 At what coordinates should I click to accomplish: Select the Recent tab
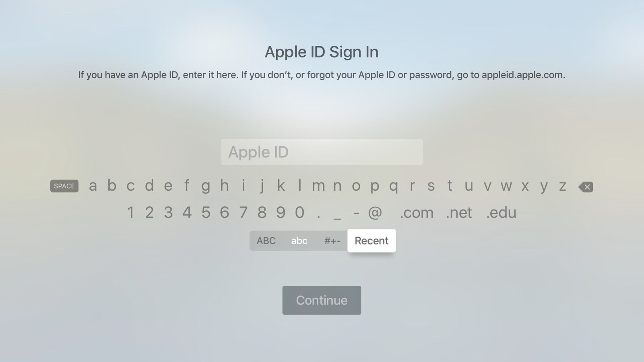(372, 241)
